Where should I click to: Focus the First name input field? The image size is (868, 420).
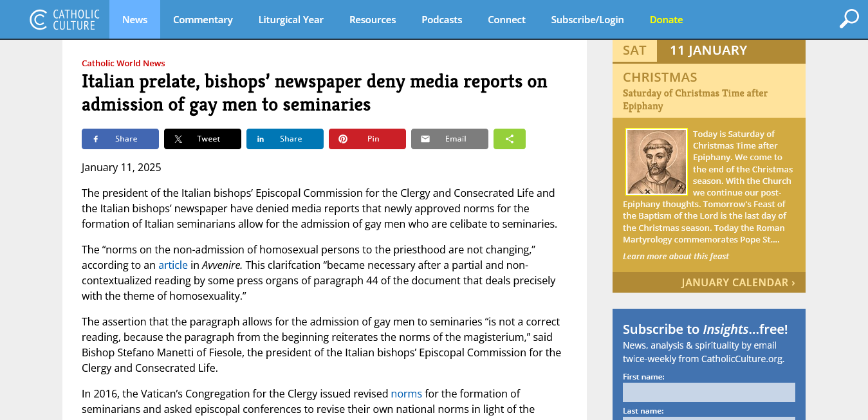(x=708, y=392)
